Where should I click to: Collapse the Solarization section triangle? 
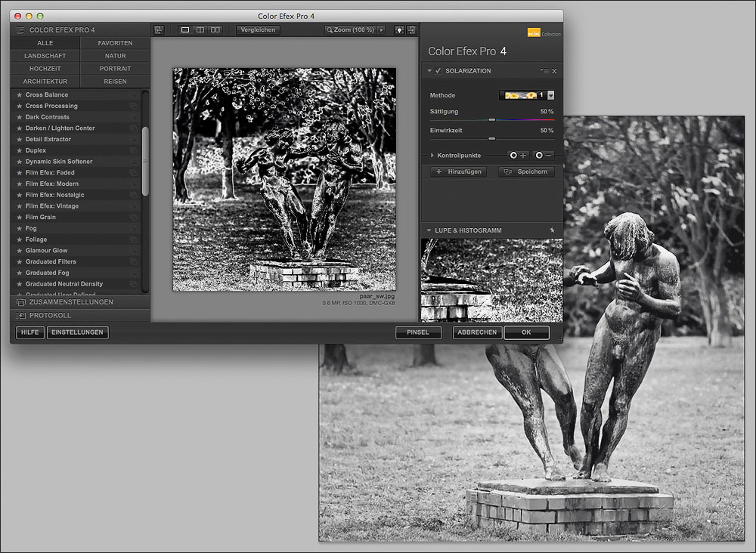coord(429,71)
